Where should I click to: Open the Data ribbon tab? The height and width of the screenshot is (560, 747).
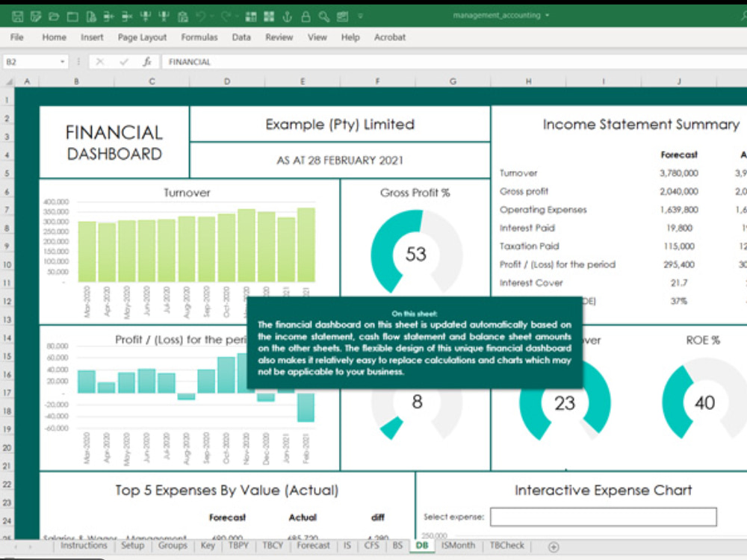241,37
